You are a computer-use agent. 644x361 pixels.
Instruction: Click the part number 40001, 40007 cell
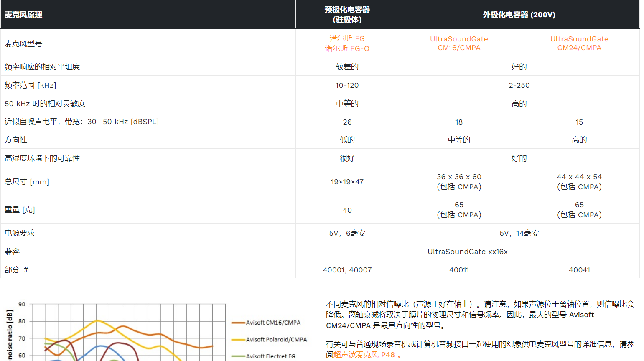(x=347, y=270)
